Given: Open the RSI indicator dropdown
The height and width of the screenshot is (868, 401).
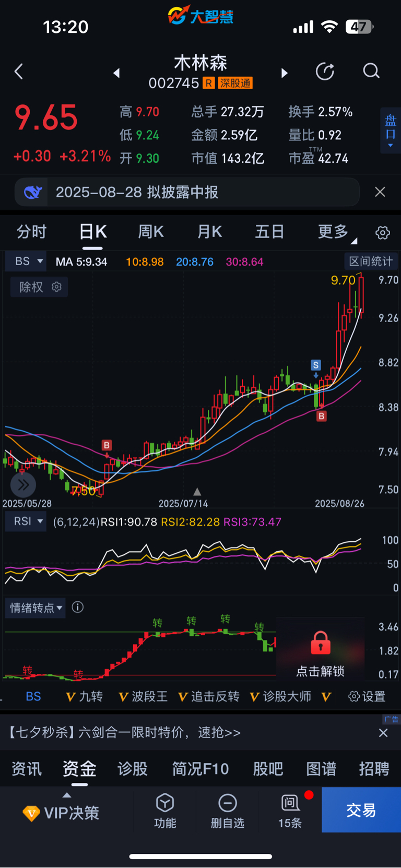Looking at the screenshot, I should pos(26,521).
